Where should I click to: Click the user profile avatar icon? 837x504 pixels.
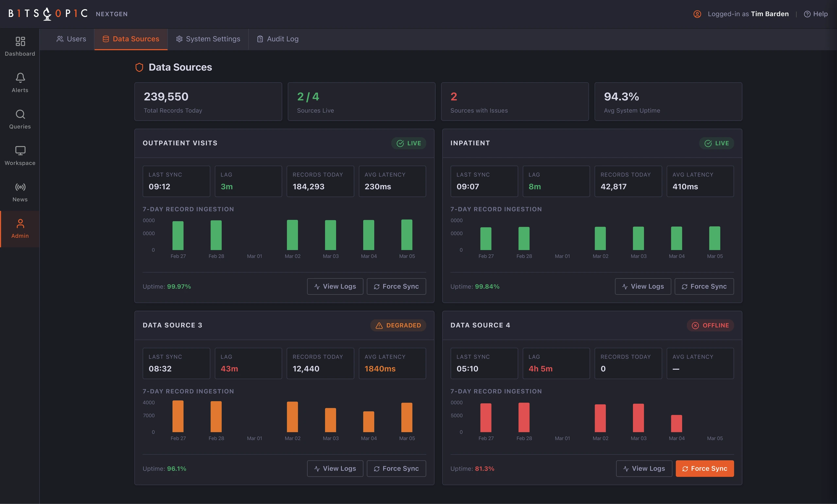(x=697, y=14)
